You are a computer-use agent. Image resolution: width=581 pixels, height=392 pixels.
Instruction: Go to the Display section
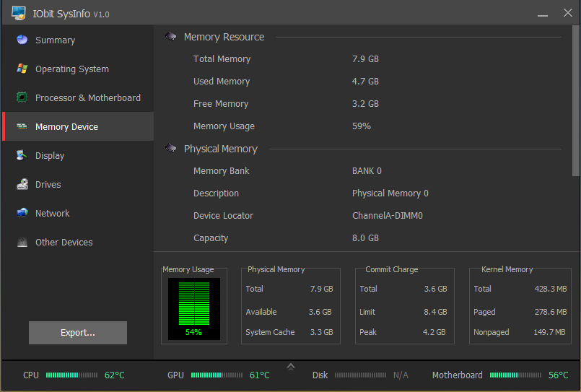[78, 155]
